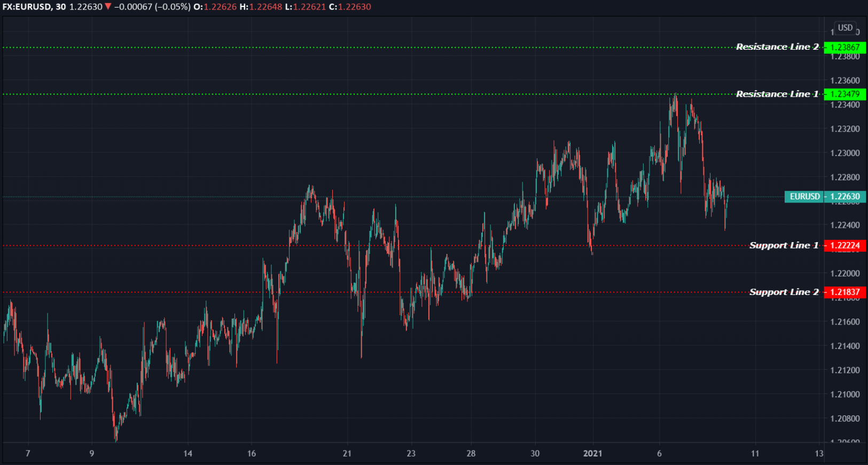The width and height of the screenshot is (868, 465).
Task: Select the Resistance Line 2 label
Action: [777, 47]
